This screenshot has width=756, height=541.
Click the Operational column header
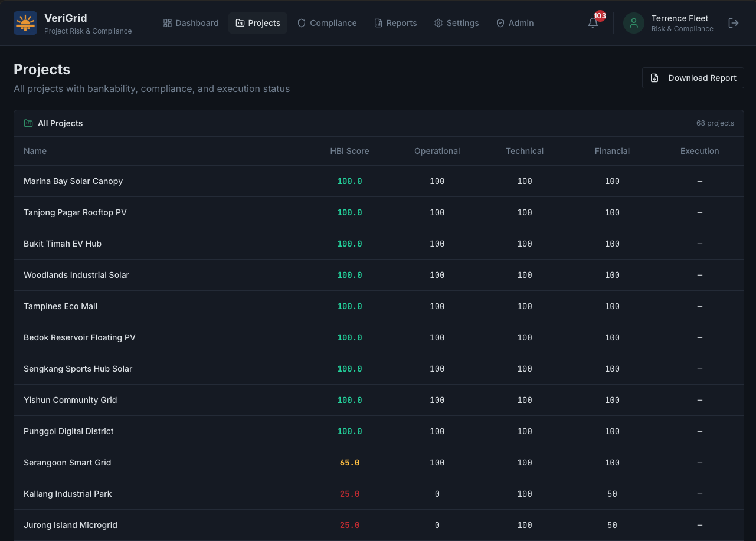coord(437,151)
